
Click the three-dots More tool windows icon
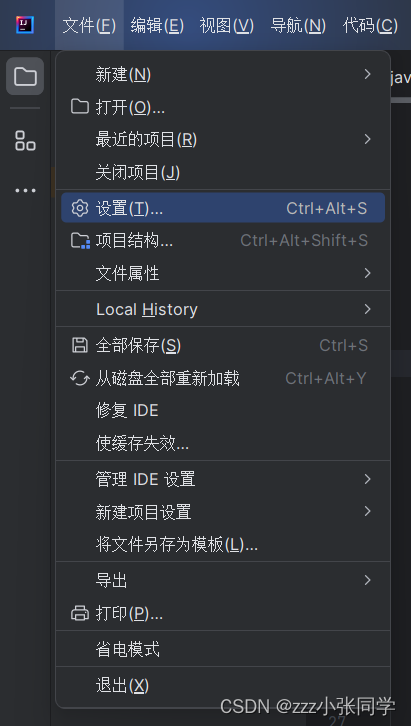pyautogui.click(x=25, y=190)
